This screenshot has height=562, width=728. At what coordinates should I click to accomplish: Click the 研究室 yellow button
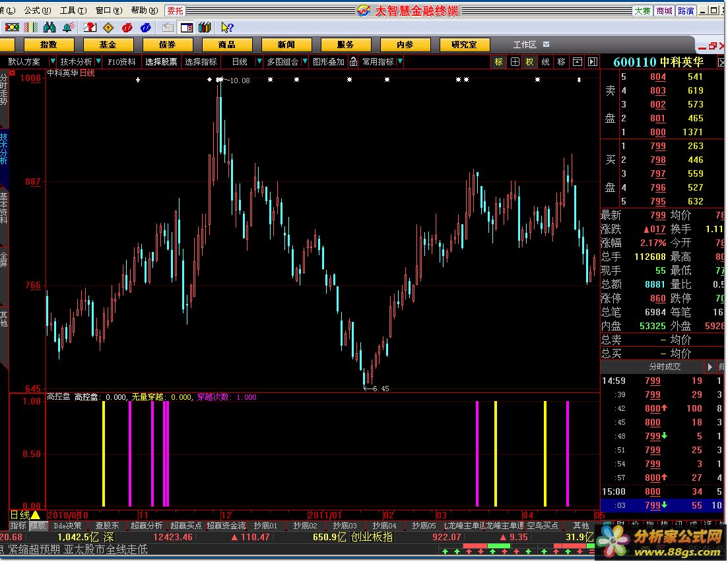coord(464,45)
